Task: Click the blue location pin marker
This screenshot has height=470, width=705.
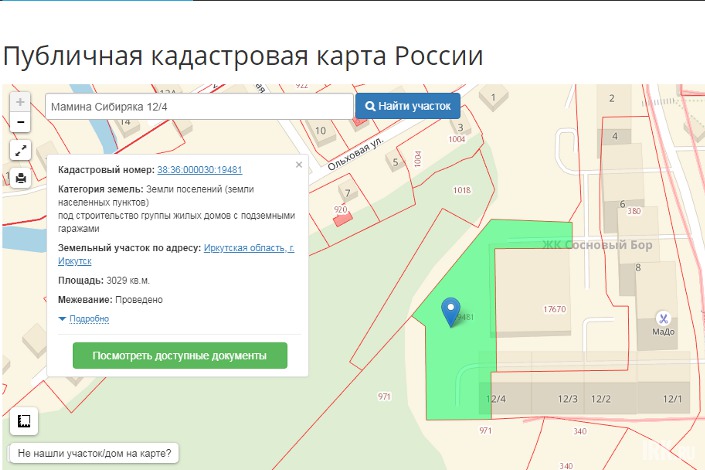Action: tap(451, 311)
